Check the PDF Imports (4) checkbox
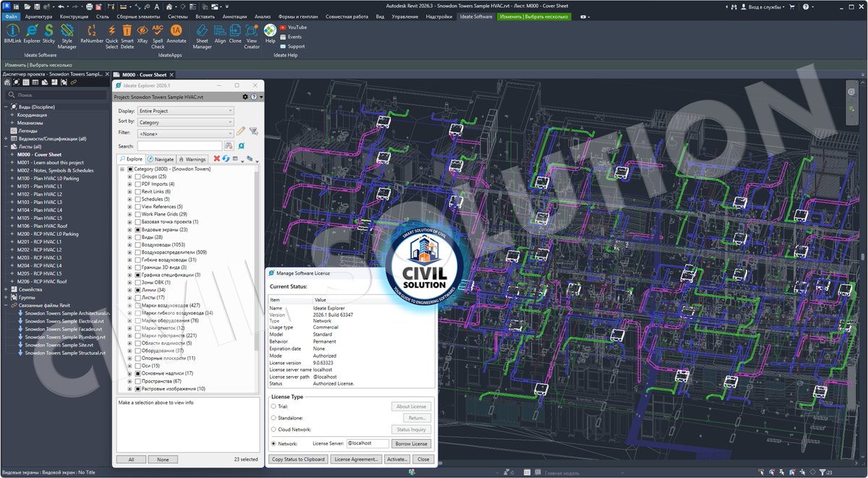The width and height of the screenshot is (868, 478). (137, 184)
